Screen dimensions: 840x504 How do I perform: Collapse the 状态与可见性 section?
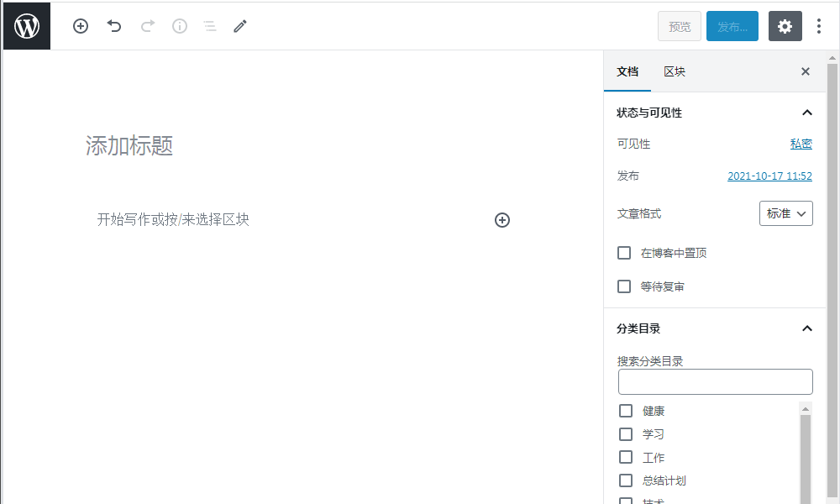tap(807, 112)
